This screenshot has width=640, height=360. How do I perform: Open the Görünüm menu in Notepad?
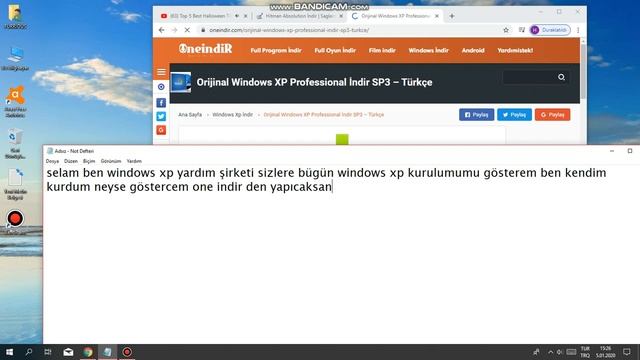coord(111,161)
